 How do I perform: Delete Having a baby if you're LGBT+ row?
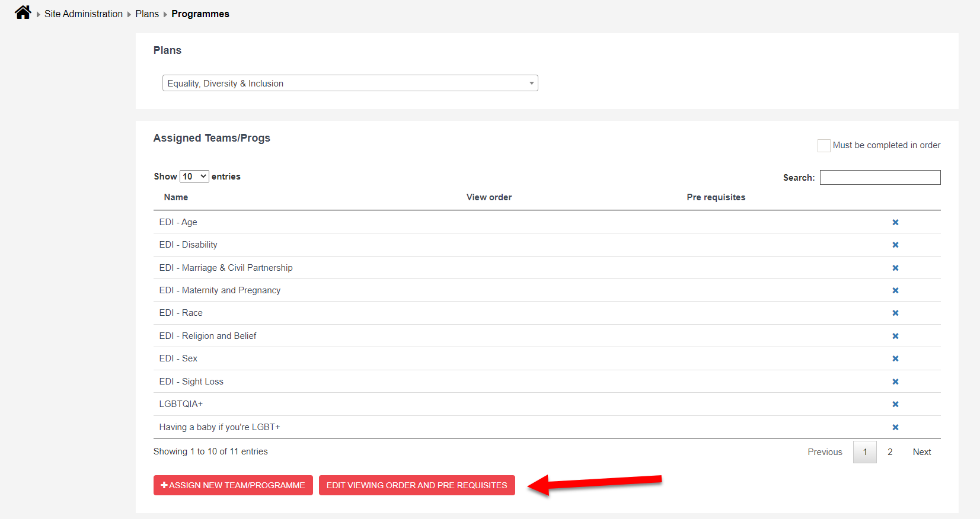[895, 427]
